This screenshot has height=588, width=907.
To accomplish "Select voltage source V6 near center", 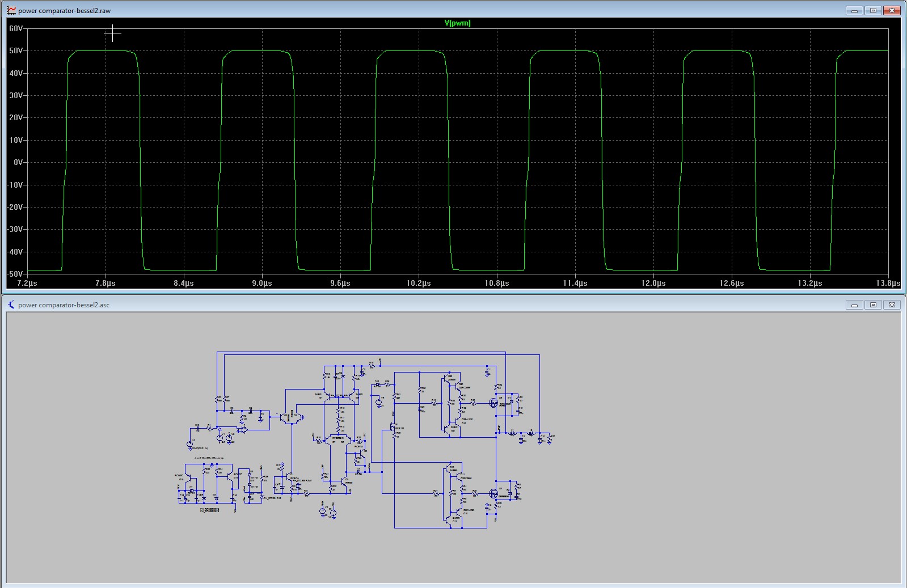I will coord(379,402).
